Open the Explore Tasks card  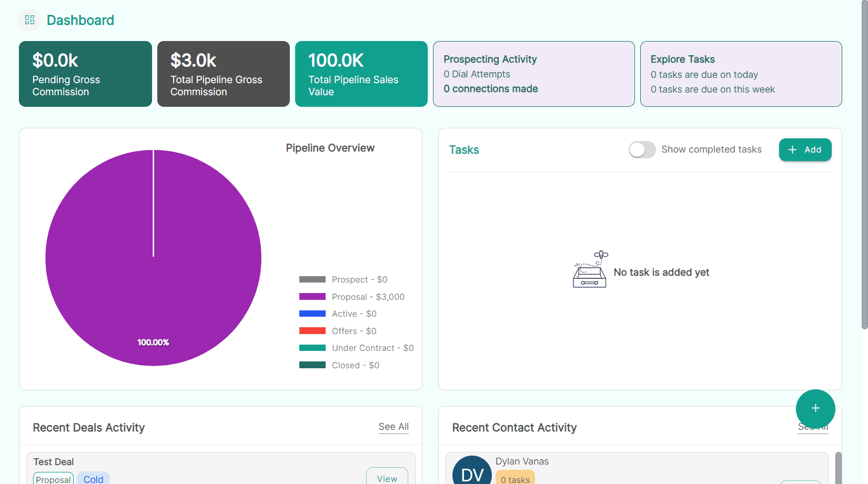(740, 74)
